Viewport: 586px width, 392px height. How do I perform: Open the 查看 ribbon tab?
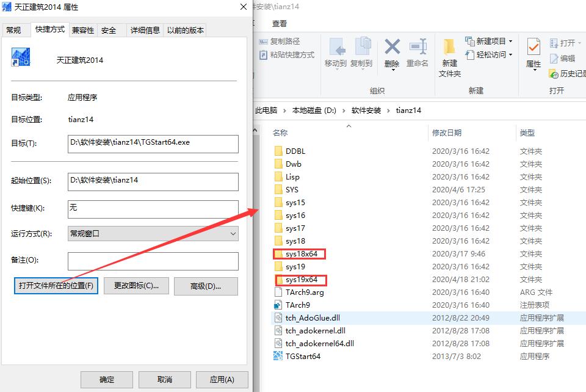tap(279, 23)
